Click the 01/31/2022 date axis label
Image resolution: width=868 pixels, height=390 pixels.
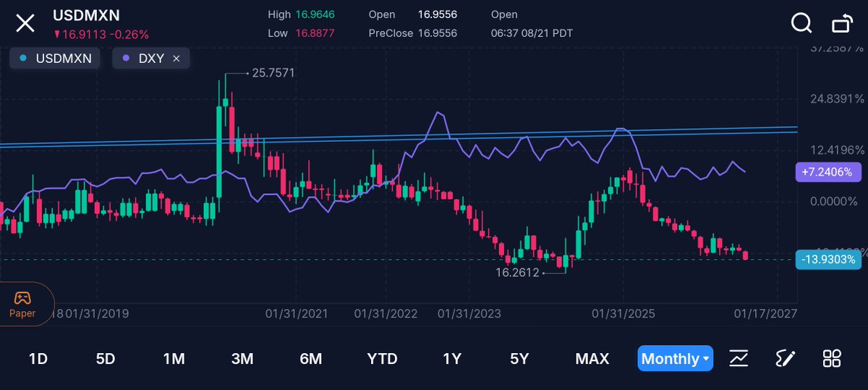[386, 313]
